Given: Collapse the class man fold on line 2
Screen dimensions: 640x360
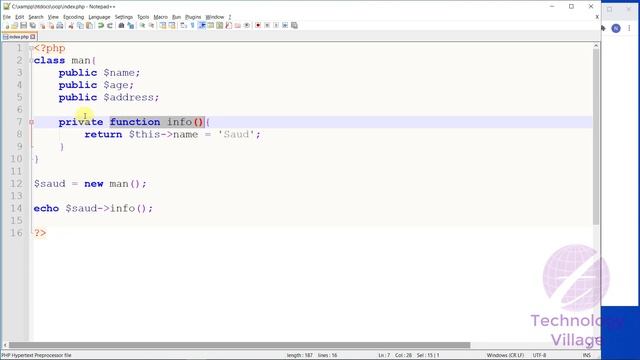Looking at the screenshot, I should point(31,60).
